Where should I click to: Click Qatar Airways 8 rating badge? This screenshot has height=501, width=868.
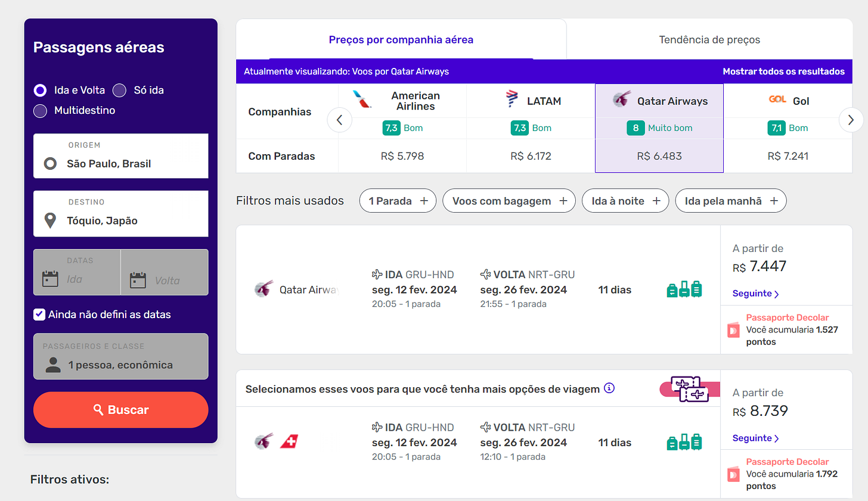(635, 128)
